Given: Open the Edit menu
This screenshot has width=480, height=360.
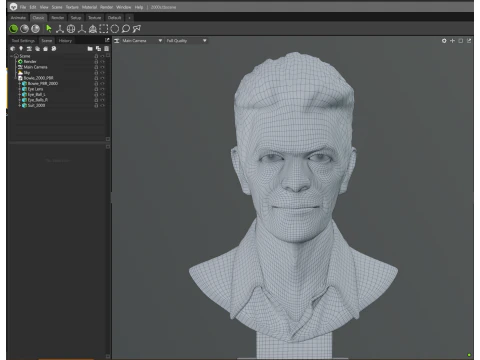Looking at the screenshot, I should coord(33,7).
